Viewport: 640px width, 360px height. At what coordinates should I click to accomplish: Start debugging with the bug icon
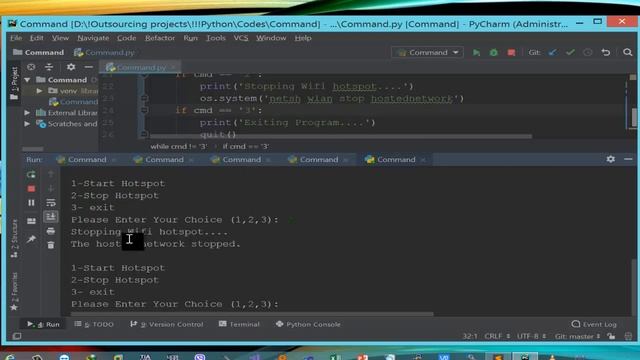pyautogui.click(x=494, y=53)
